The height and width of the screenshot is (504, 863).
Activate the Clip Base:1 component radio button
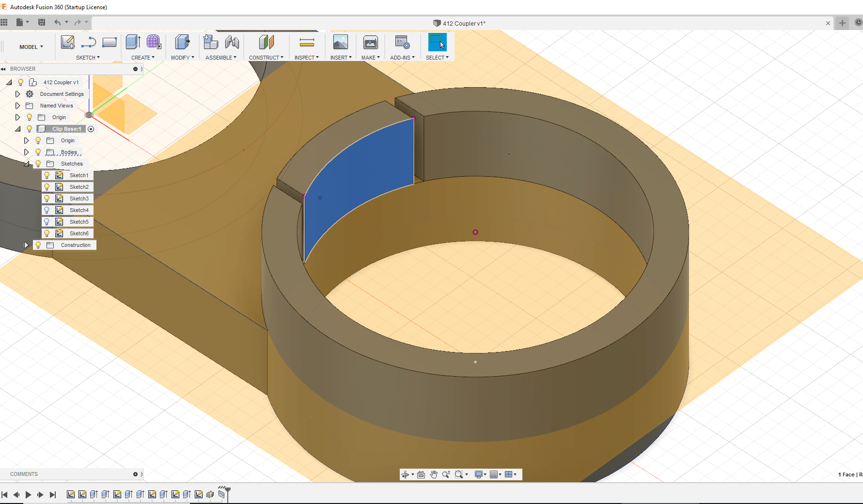(x=91, y=129)
